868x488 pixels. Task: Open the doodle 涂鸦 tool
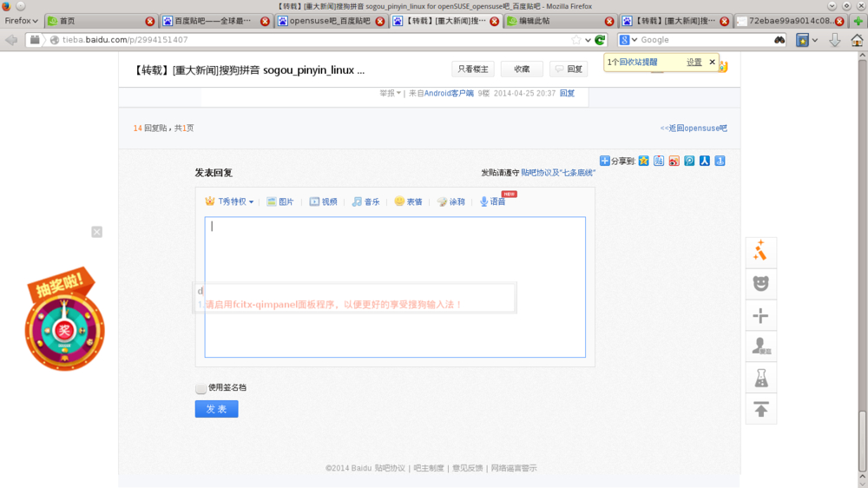point(450,201)
